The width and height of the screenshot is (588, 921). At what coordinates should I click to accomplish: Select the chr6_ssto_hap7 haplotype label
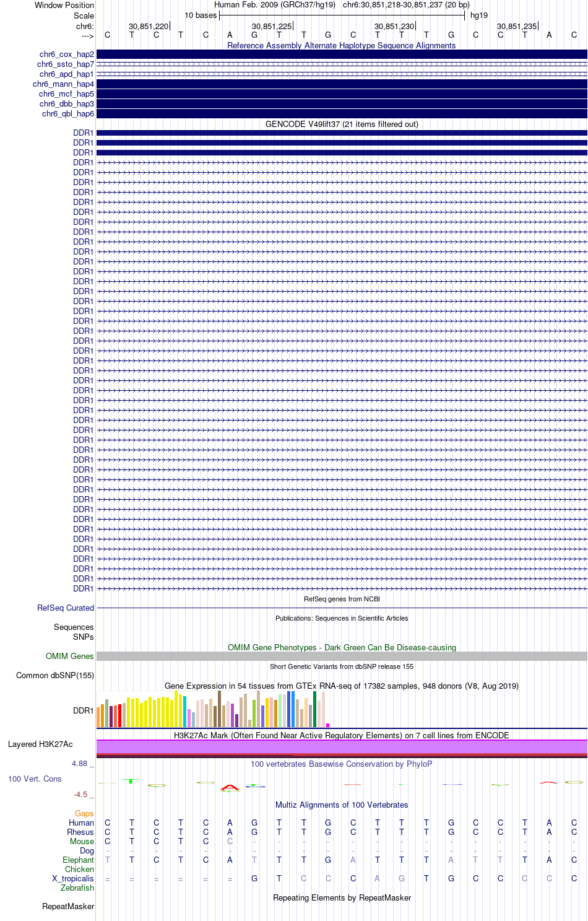pos(66,64)
